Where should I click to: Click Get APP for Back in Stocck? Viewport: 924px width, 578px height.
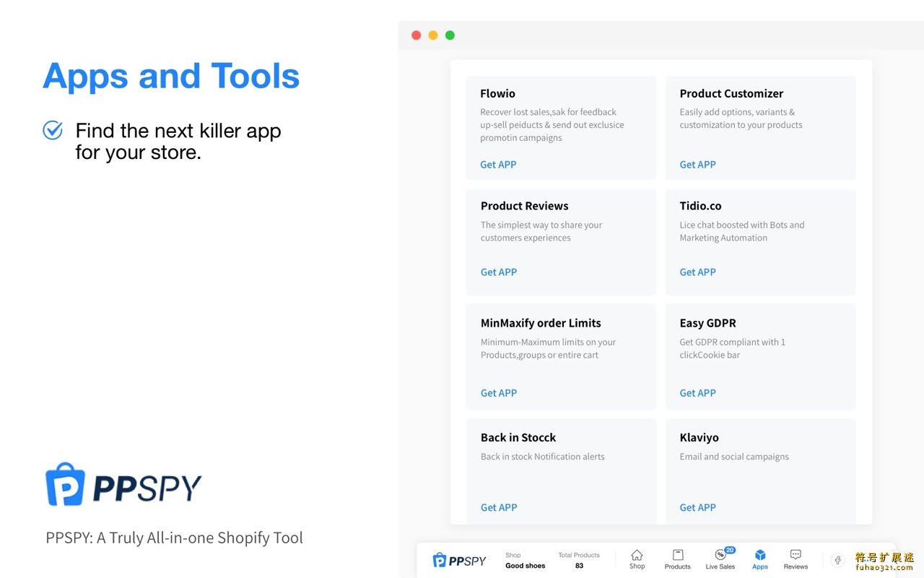tap(499, 507)
